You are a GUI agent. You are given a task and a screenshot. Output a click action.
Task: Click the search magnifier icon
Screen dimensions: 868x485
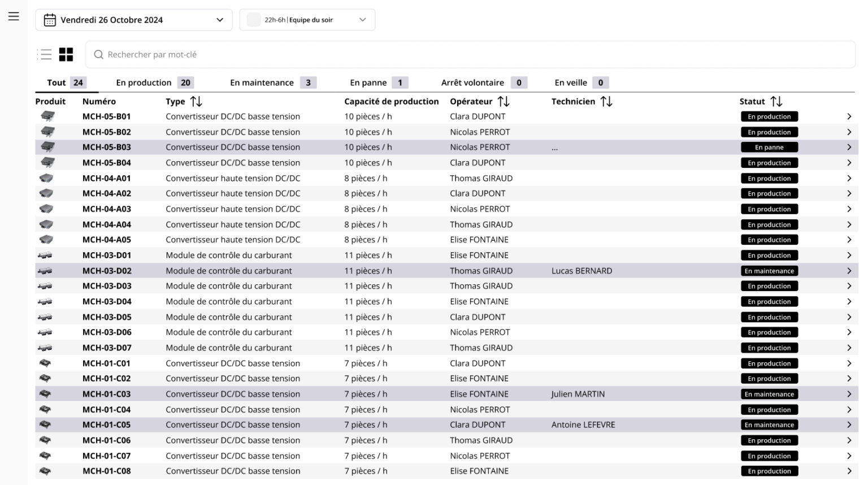click(x=99, y=54)
